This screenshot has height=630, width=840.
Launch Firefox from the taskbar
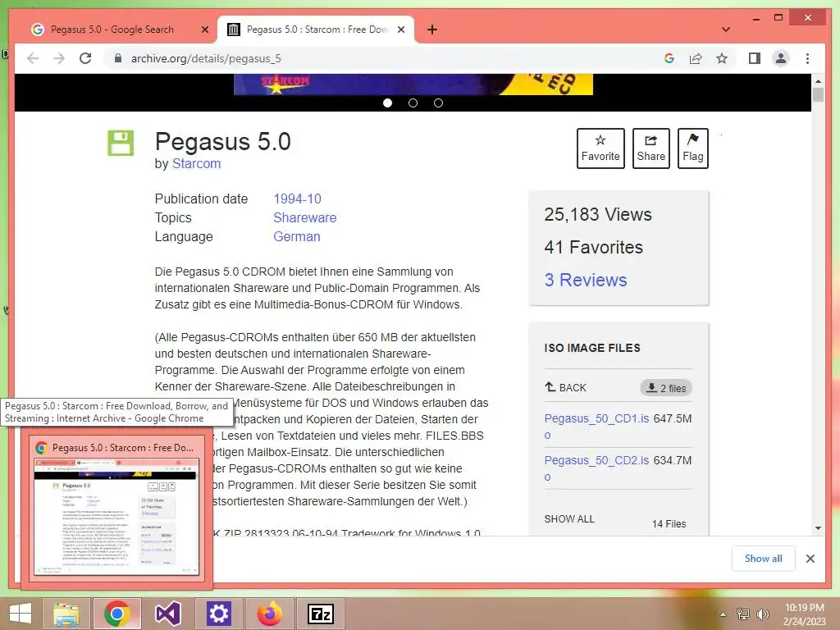[x=269, y=614]
